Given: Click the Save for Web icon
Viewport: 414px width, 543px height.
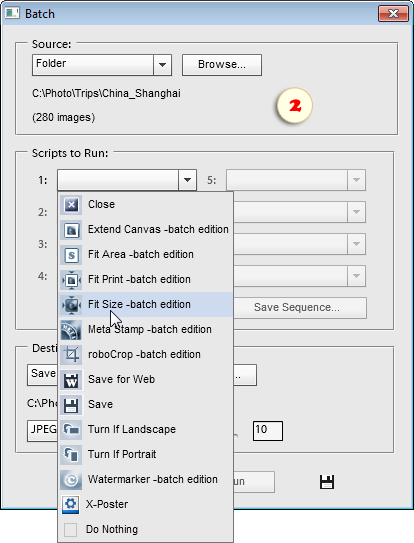Looking at the screenshot, I should (71, 380).
